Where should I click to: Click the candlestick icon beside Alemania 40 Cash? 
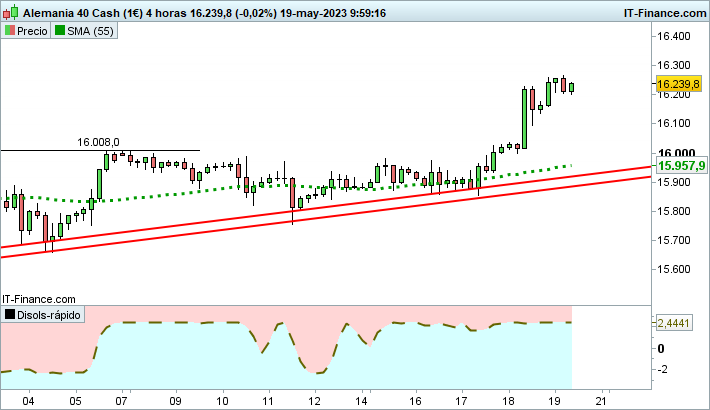click(x=10, y=12)
